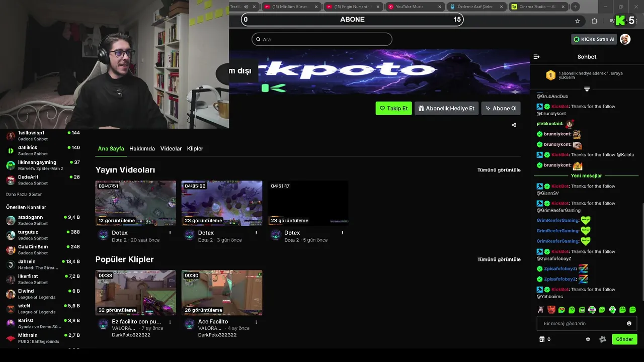Screen dimensions: 644x362
Task: Mute the audio-playing browser tab
Action: (x=246, y=7)
